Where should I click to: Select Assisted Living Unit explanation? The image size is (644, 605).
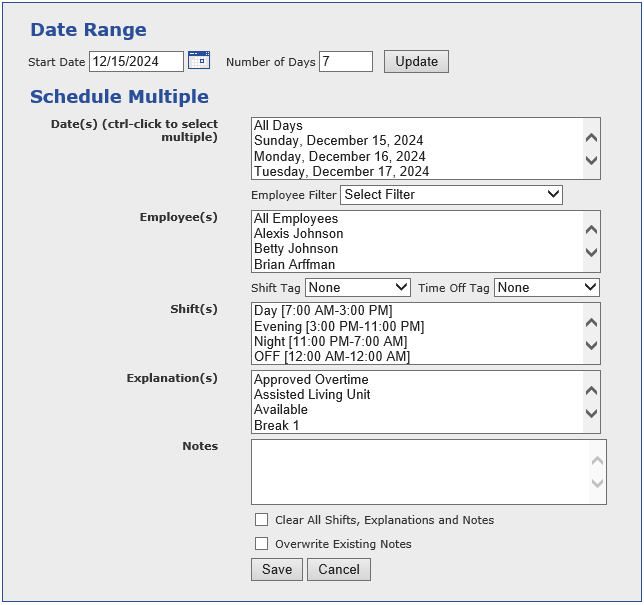tap(417, 395)
